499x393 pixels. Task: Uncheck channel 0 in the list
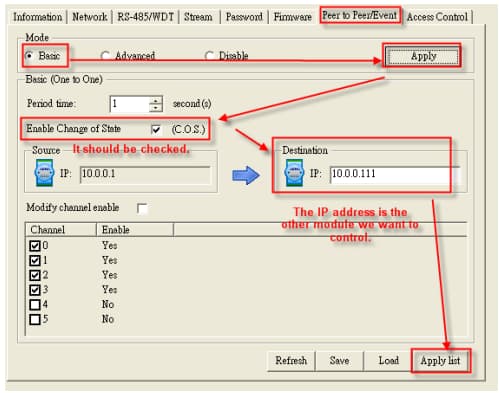[x=35, y=246]
